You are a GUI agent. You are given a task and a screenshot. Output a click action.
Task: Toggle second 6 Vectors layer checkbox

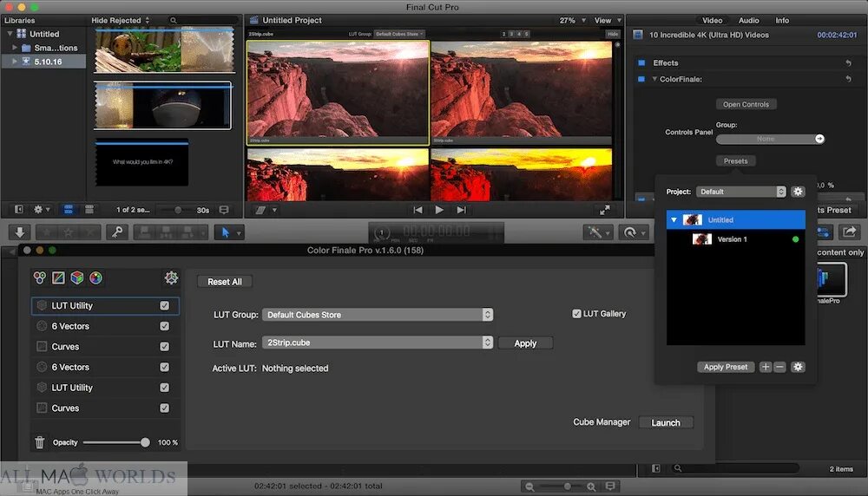[164, 367]
